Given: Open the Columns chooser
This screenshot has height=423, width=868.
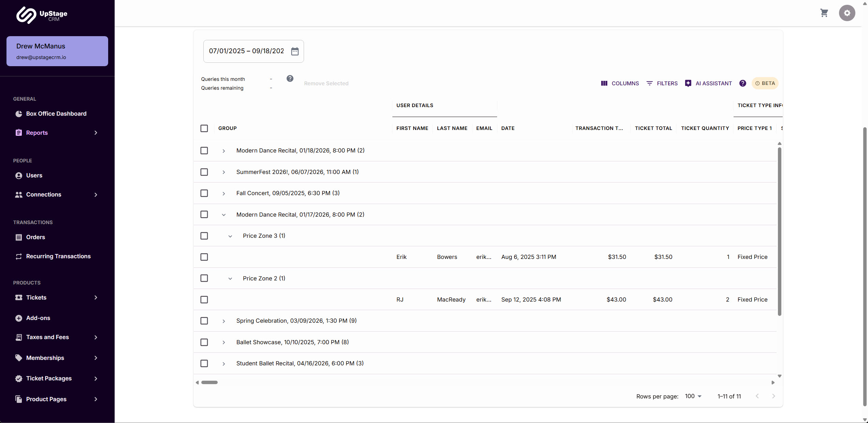Looking at the screenshot, I should click(620, 83).
